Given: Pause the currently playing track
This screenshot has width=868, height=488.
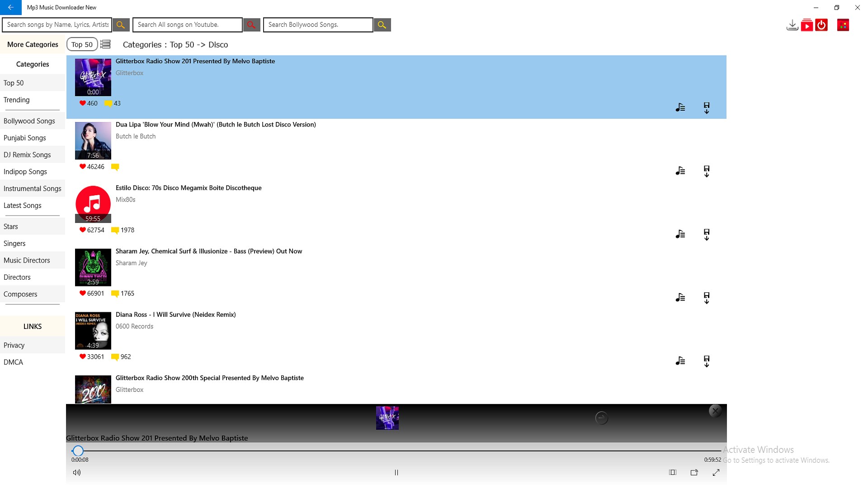Looking at the screenshot, I should [396, 472].
